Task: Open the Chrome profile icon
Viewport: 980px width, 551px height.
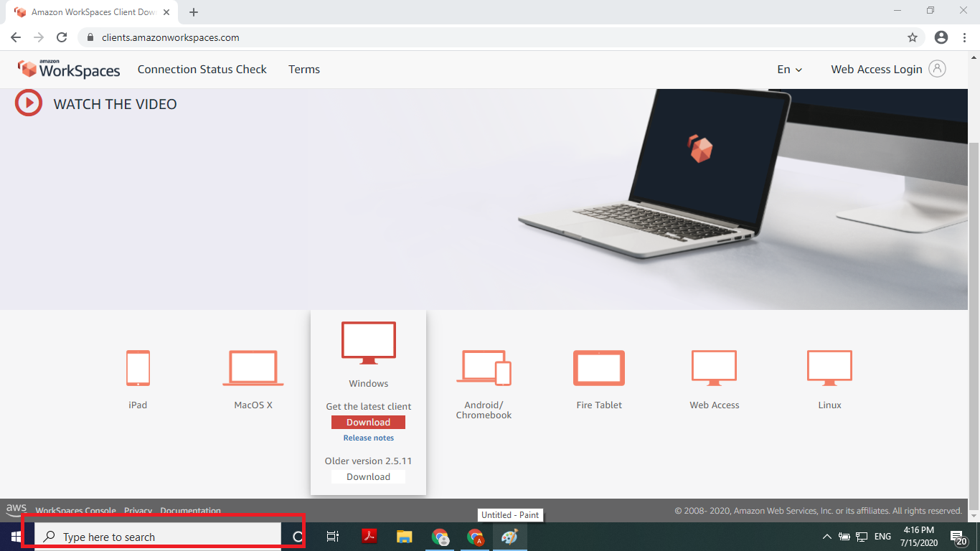Action: click(x=941, y=37)
